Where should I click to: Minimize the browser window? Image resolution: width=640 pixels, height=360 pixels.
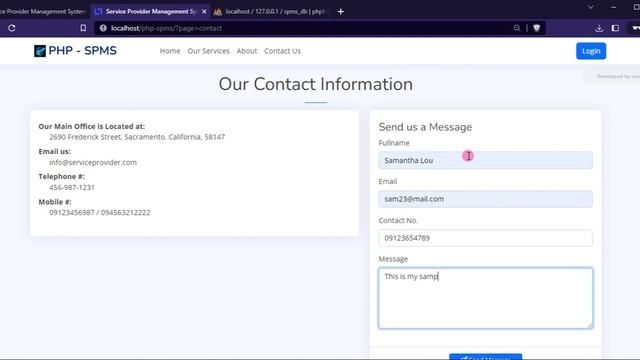pyautogui.click(x=613, y=7)
